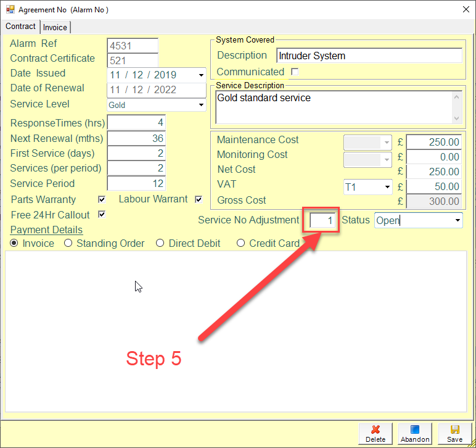Viewport: 476px width, 448px height.
Task: Click the Next Renewal (mths) field
Action: click(x=136, y=138)
